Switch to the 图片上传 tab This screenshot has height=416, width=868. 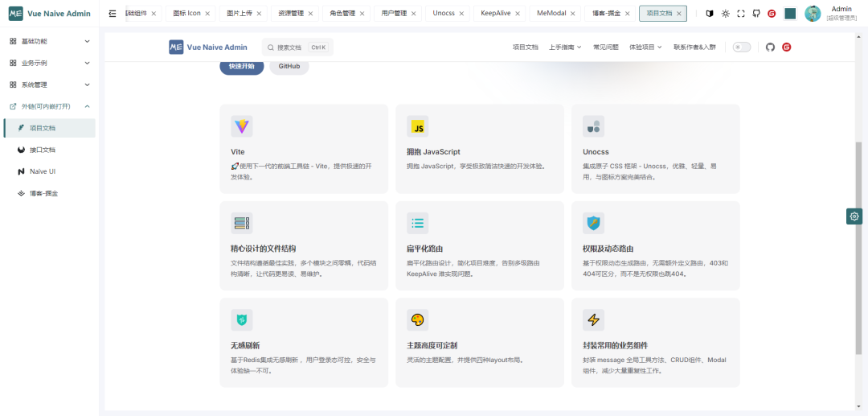pos(240,14)
